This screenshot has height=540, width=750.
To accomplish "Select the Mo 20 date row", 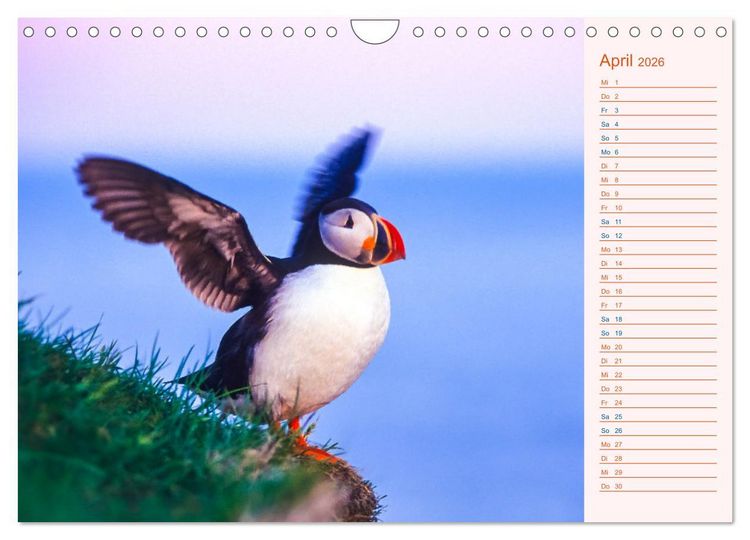I will click(x=658, y=347).
